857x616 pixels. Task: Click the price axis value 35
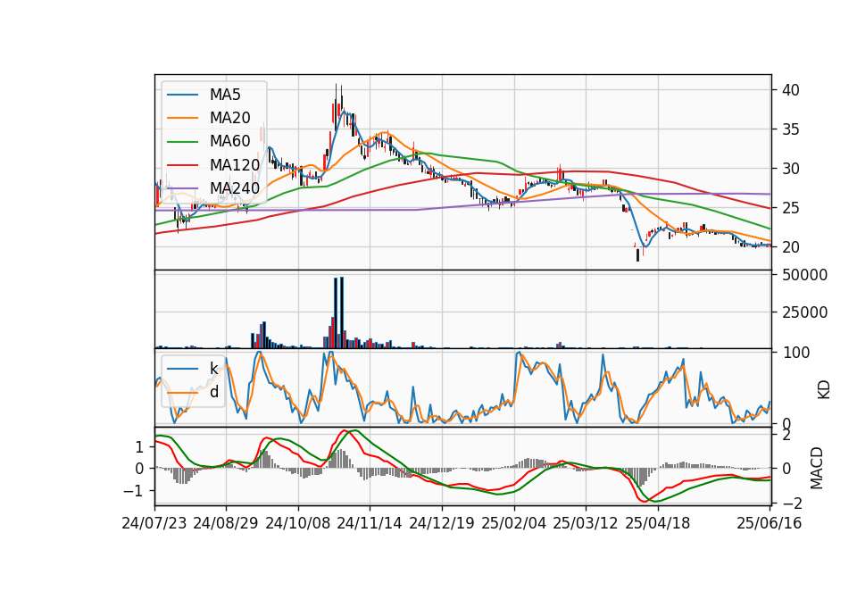point(790,129)
